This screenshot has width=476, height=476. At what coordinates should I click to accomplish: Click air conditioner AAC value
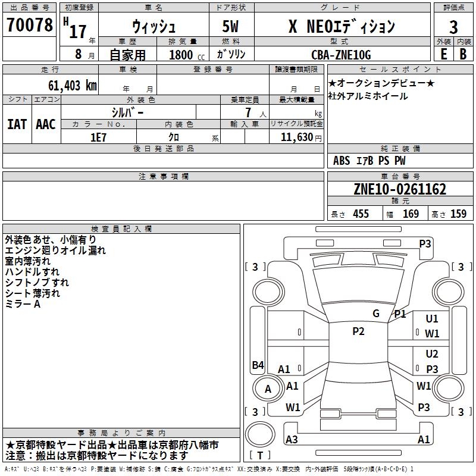46,124
